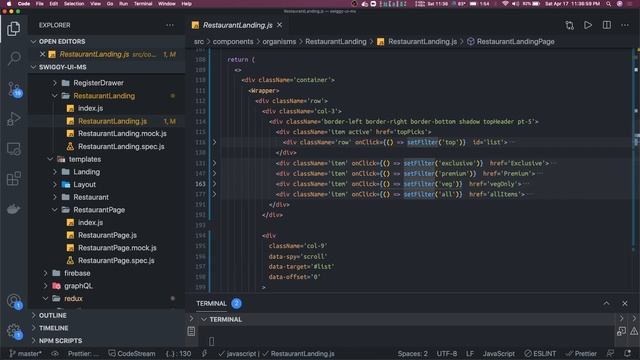The width and height of the screenshot is (640, 360).
Task: Open Run and Debug view
Action: coord(14,119)
